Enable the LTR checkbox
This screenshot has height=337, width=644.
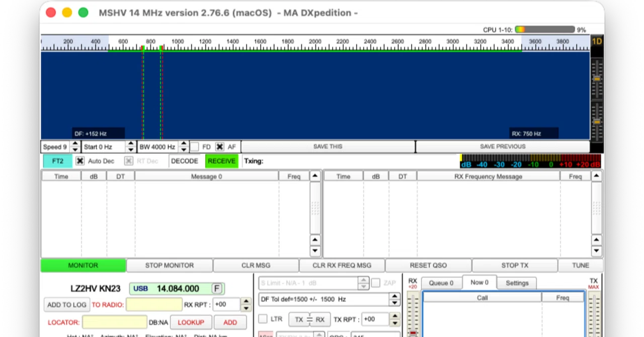263,319
